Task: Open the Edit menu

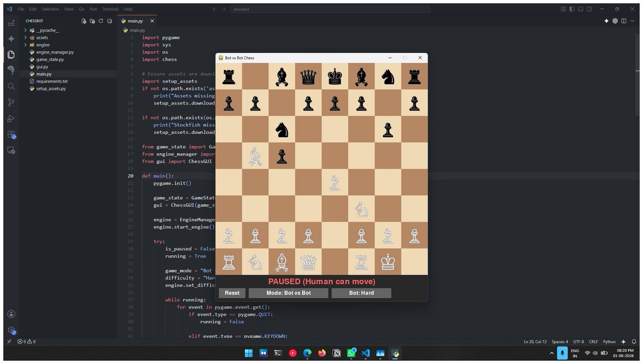Action: coord(33,9)
